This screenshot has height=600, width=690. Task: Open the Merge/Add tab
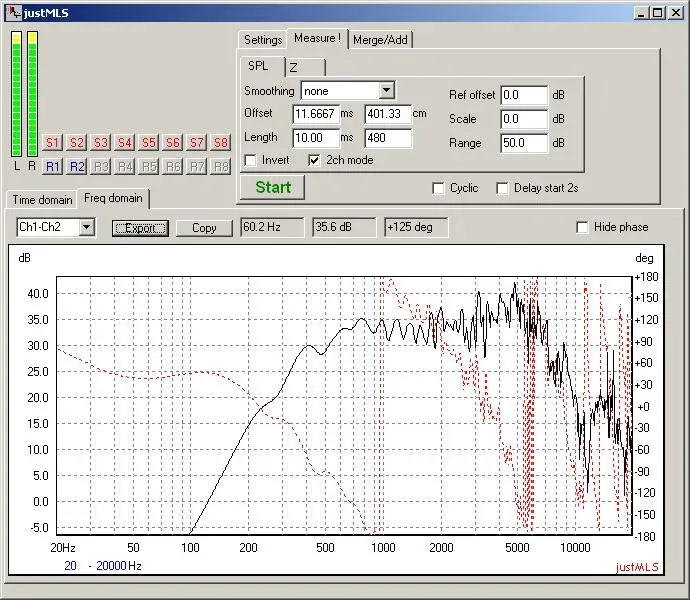pos(380,40)
